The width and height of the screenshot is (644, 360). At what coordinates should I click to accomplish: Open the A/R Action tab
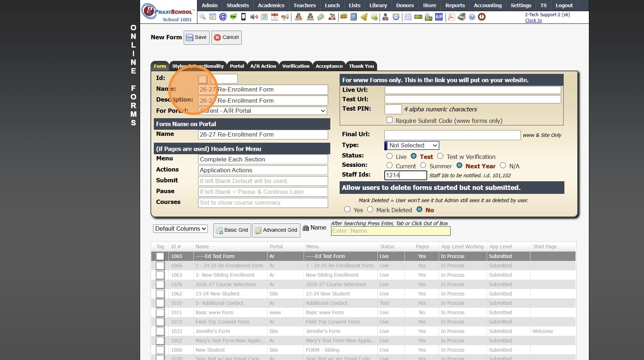click(x=263, y=66)
